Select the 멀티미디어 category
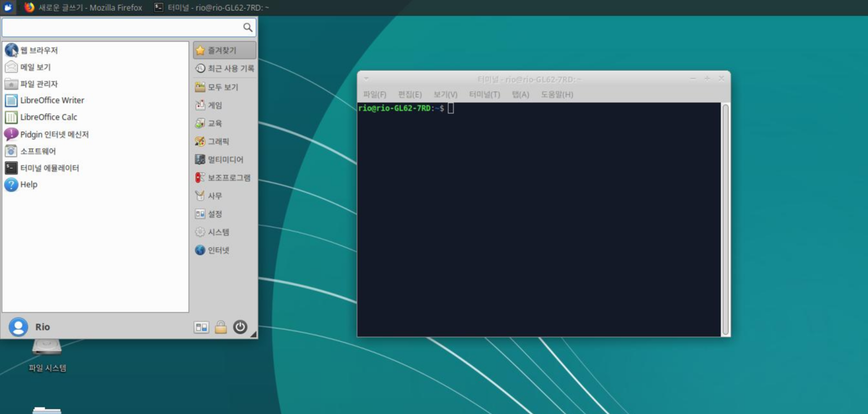 [x=224, y=159]
